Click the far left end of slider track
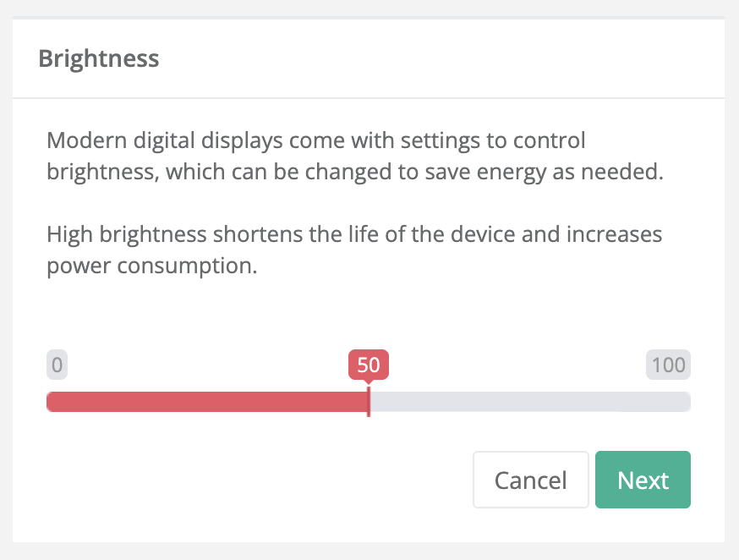The width and height of the screenshot is (739, 560). click(50, 403)
